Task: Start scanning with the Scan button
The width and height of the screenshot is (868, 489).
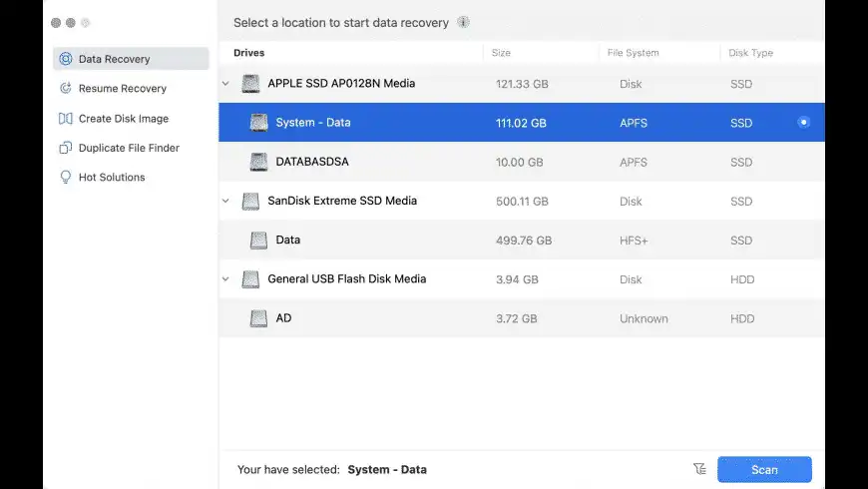Action: point(764,470)
